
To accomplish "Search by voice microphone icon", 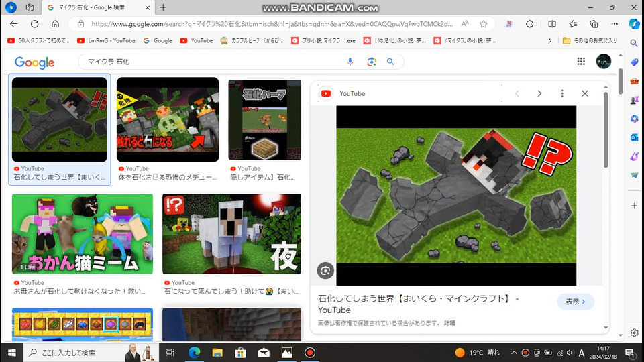I will click(x=350, y=62).
